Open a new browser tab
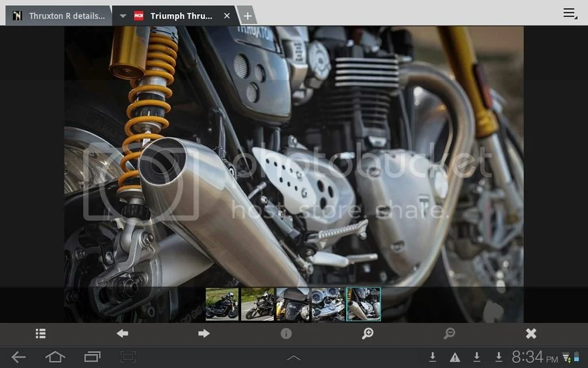The image size is (588, 368). 247,16
